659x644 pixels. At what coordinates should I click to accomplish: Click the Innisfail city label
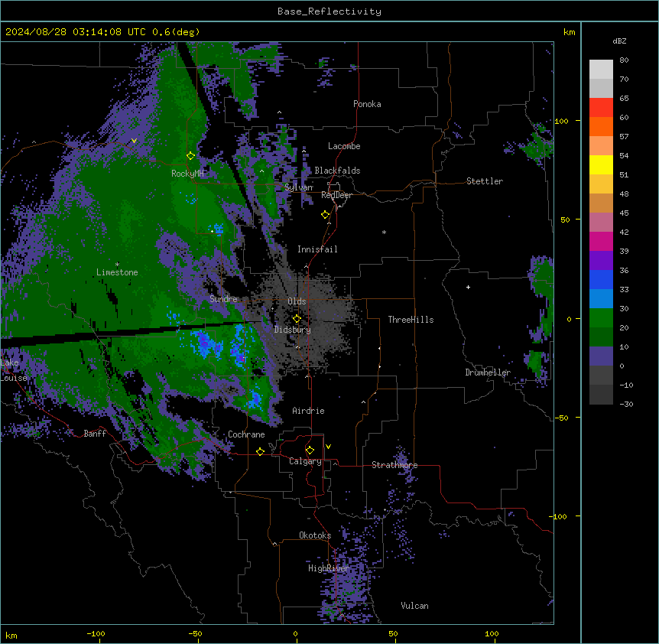[317, 249]
